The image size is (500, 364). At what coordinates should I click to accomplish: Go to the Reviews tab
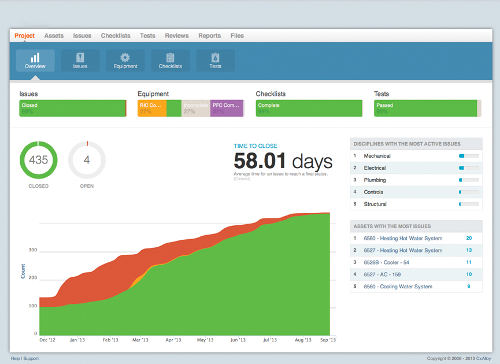click(177, 36)
